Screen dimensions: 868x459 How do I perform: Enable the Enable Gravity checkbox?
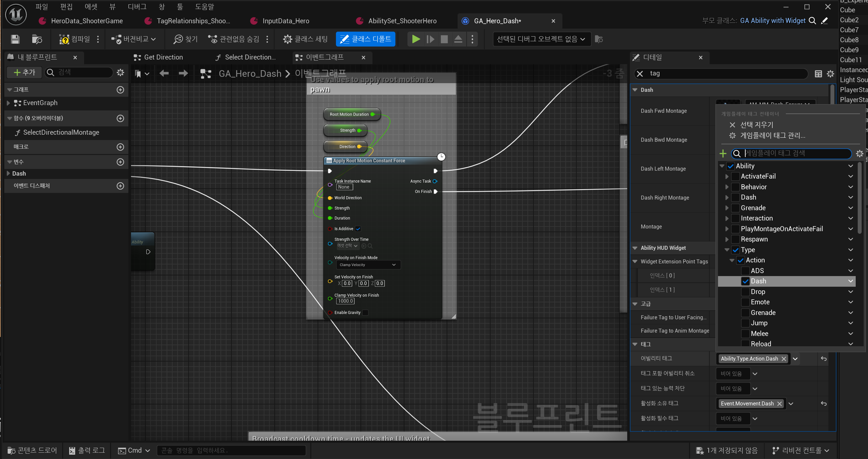click(x=365, y=313)
